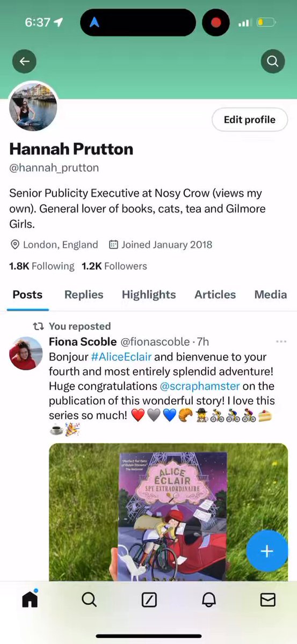Open the three-dot menu on Fiona's post
The width and height of the screenshot is (297, 644).
[281, 342]
